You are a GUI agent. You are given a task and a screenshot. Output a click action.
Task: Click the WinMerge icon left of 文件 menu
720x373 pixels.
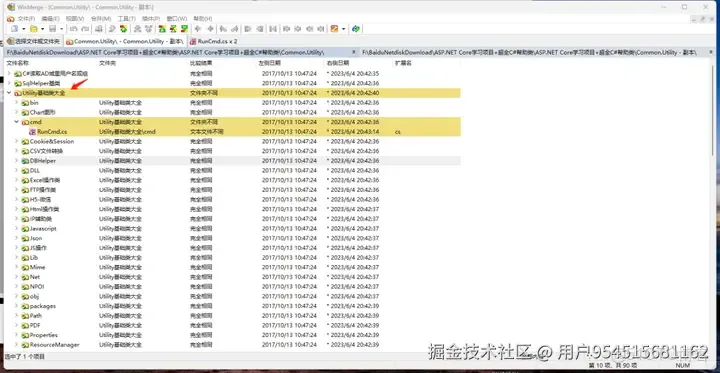[x=11, y=19]
